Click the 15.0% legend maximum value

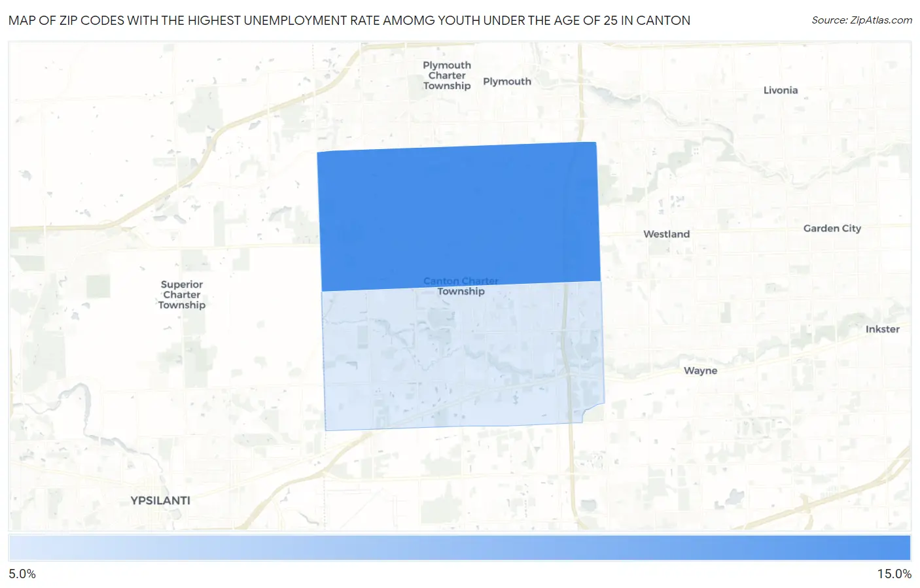[894, 574]
